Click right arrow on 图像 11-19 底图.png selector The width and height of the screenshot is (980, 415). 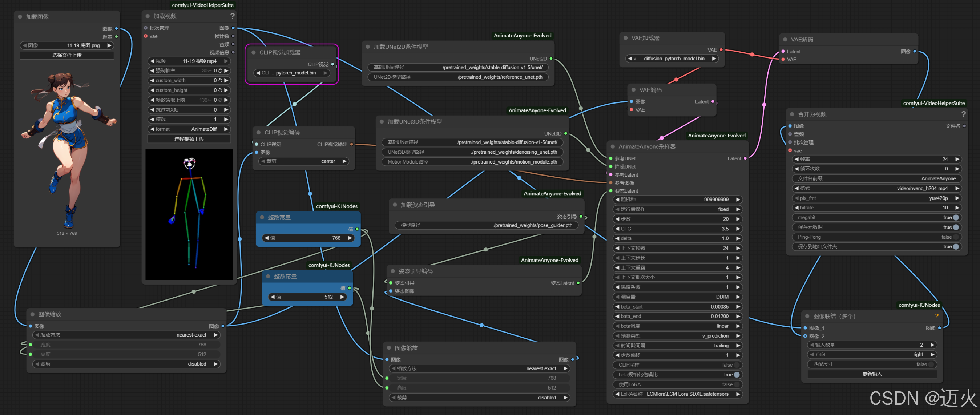(x=110, y=45)
